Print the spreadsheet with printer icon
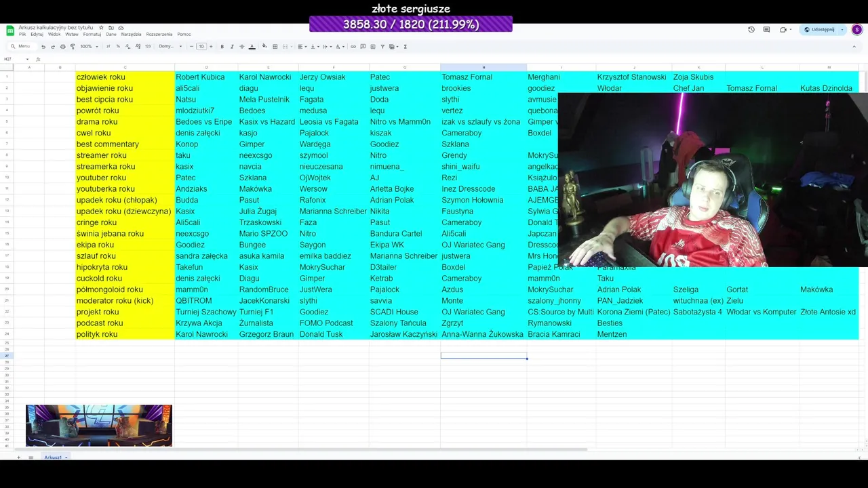Screen dimensions: 868x488 (62, 47)
